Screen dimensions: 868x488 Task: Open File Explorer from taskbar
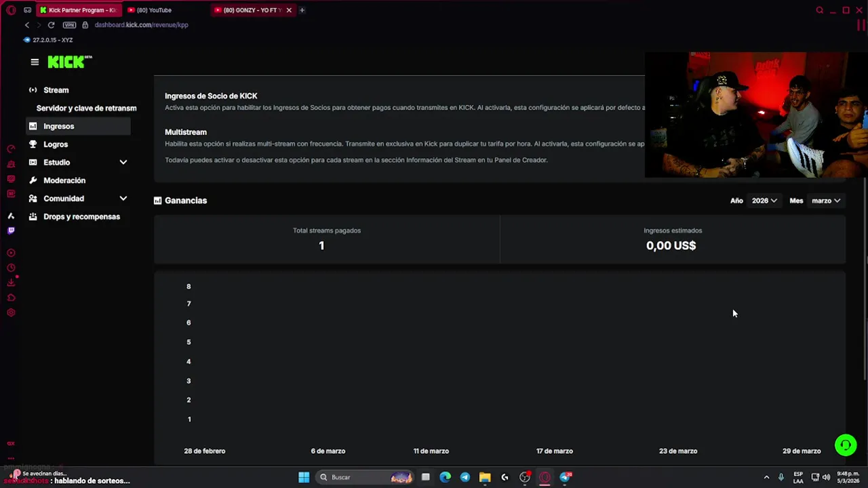coord(484,477)
